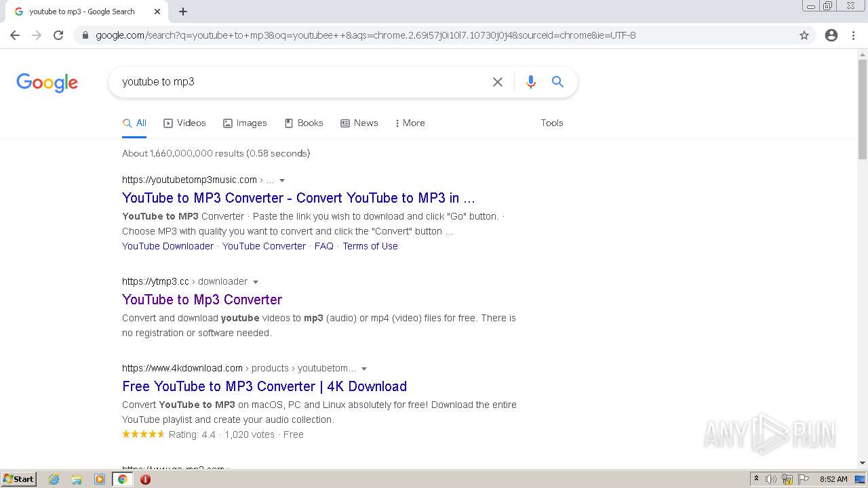868x488 pixels.
Task: Close the 'youtube to mp3' tab
Action: [157, 12]
